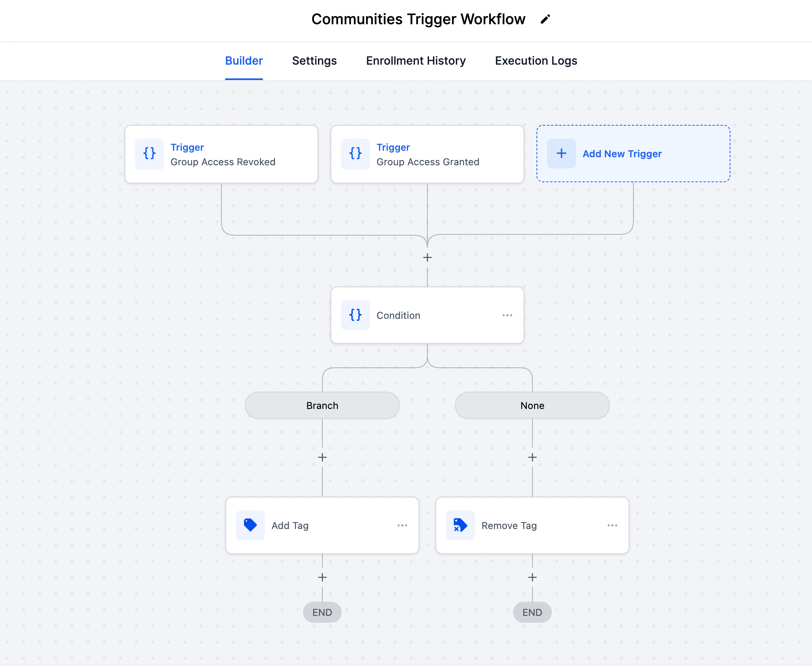Screen dimensions: 812x666
Task: Open the Condition node's options menu
Action: coord(507,315)
